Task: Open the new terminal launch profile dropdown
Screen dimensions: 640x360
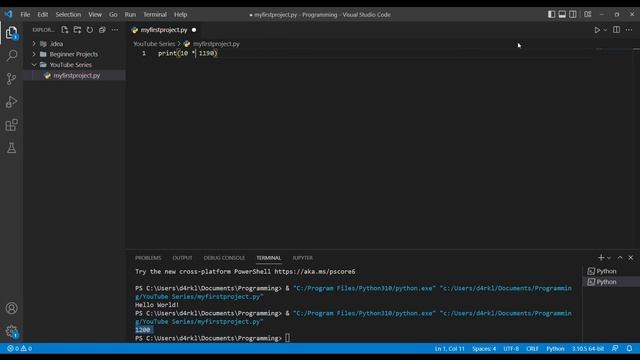Action: (x=609, y=258)
